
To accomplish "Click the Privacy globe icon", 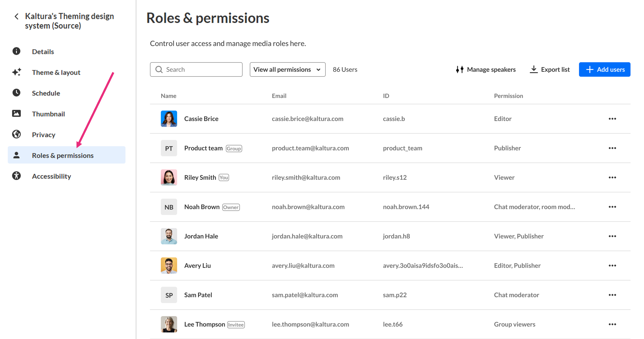I will [x=16, y=134].
